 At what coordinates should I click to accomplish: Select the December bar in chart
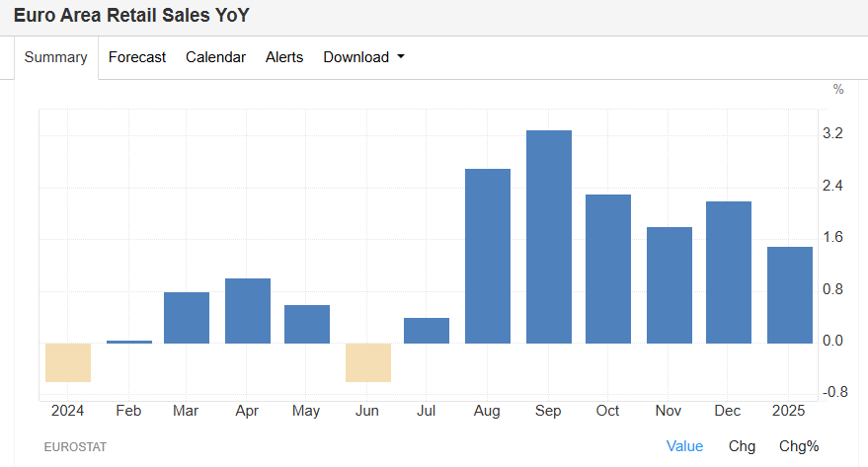729,272
